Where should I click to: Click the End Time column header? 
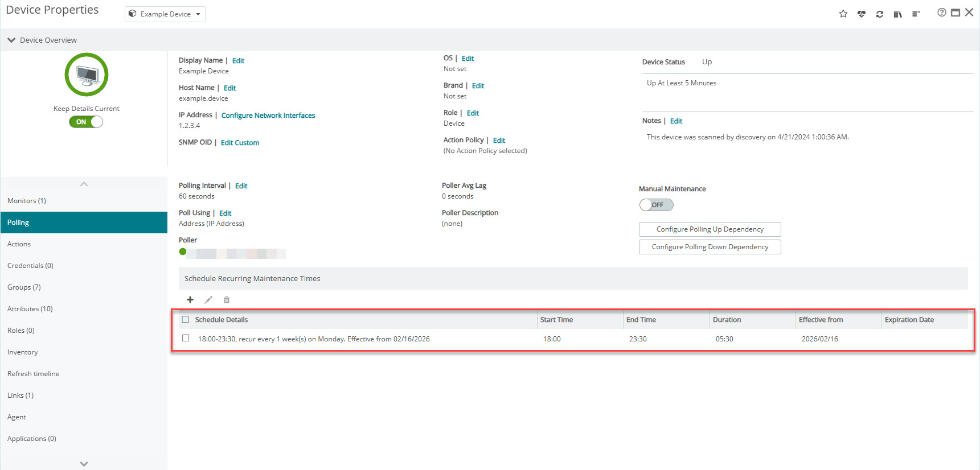coord(666,320)
